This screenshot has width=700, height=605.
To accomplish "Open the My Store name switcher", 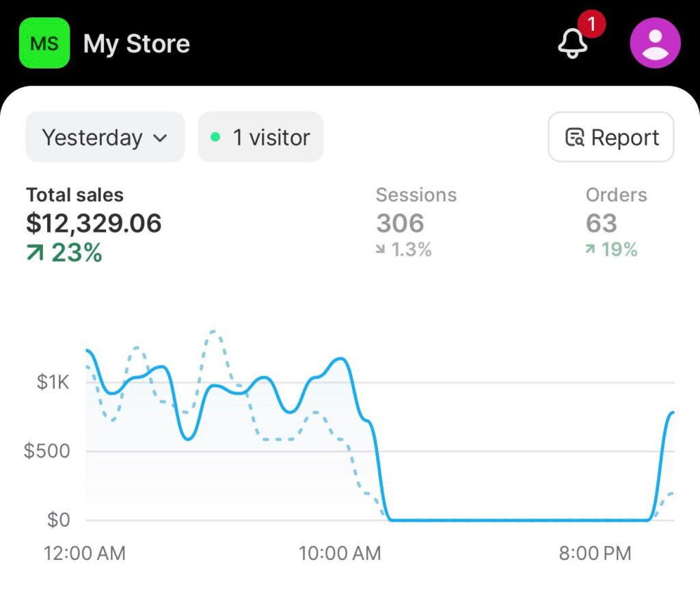I will (x=136, y=44).
